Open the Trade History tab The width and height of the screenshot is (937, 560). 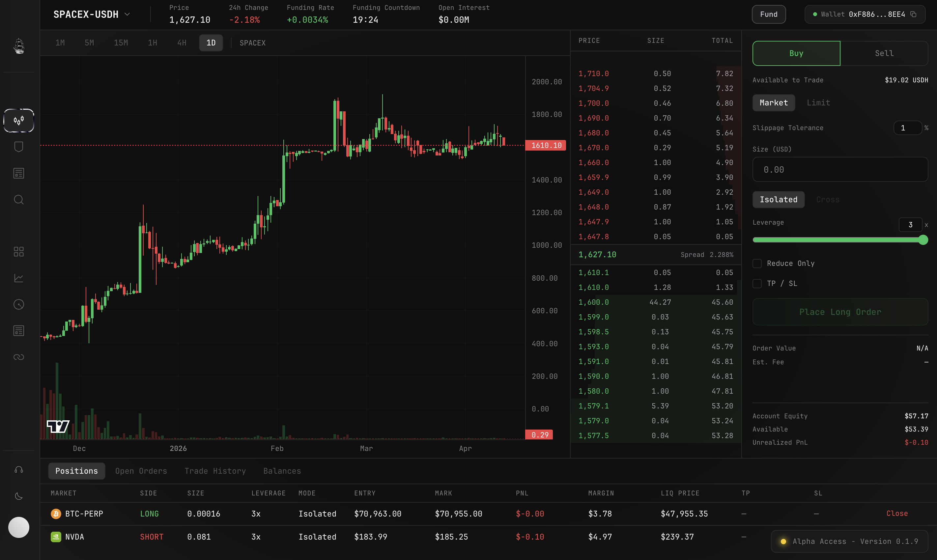[x=215, y=471]
